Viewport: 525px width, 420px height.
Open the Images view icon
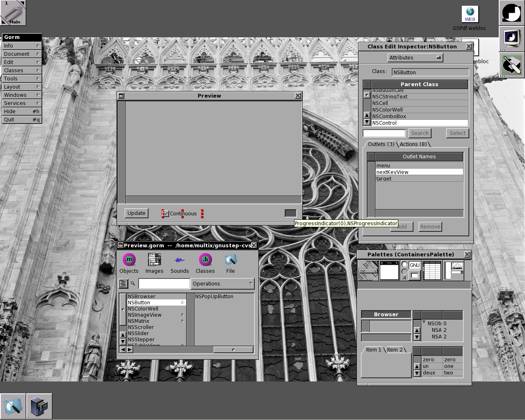(x=154, y=260)
